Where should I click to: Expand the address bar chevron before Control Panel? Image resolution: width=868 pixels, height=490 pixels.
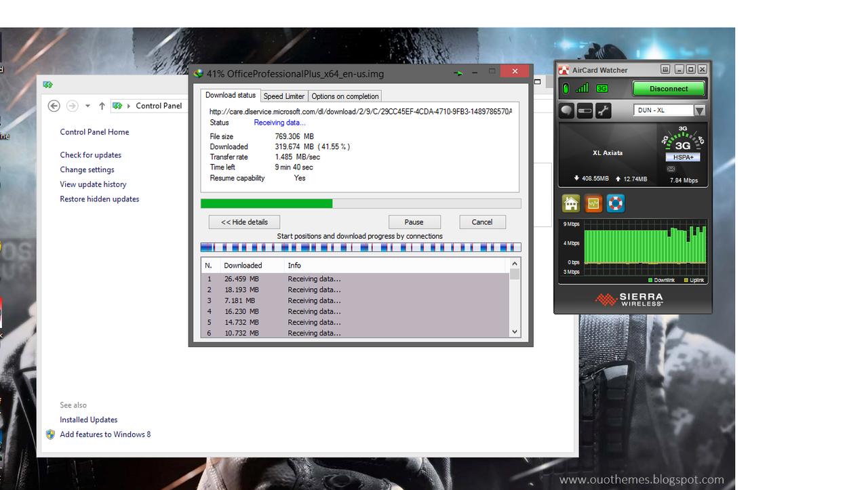pos(129,106)
